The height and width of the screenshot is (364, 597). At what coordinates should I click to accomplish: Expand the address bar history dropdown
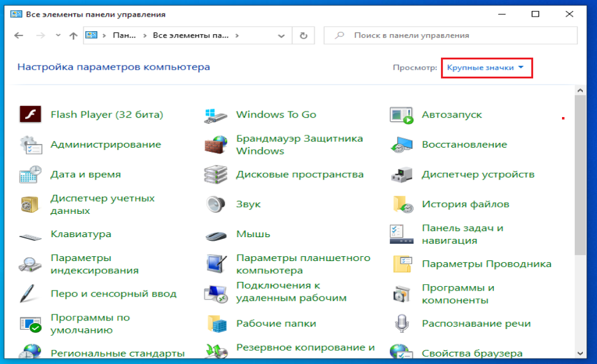[282, 36]
